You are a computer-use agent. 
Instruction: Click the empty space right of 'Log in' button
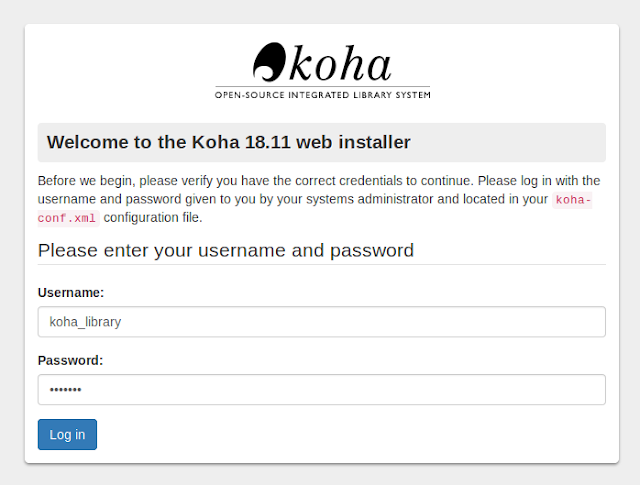coord(350,435)
